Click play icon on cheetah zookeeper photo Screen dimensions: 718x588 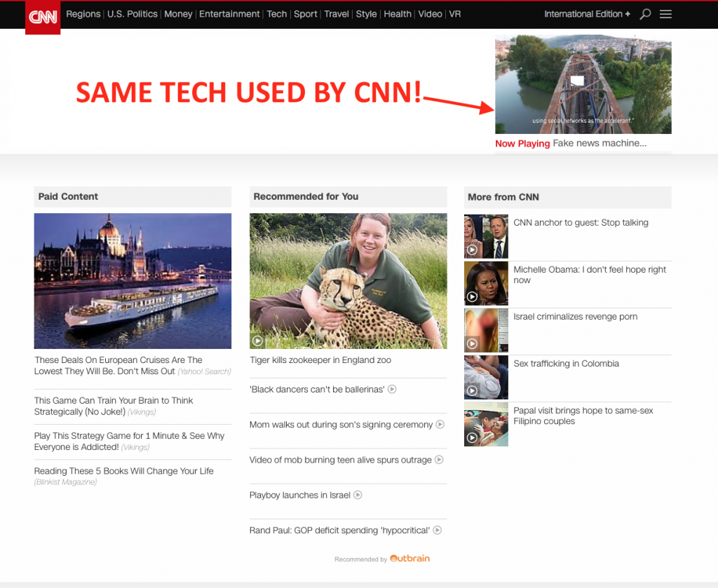(257, 341)
